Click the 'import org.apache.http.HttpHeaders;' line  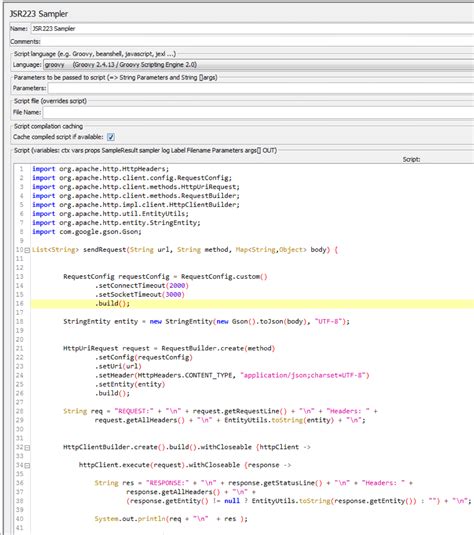pyautogui.click(x=100, y=169)
